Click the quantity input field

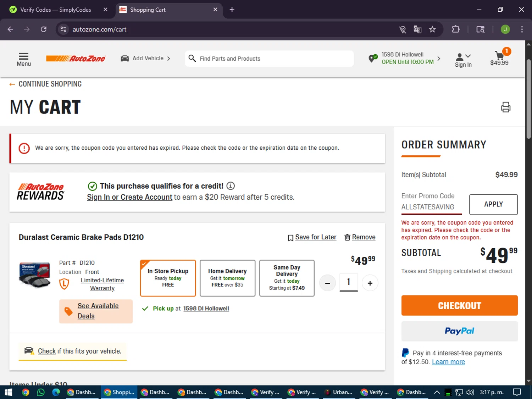[349, 283]
